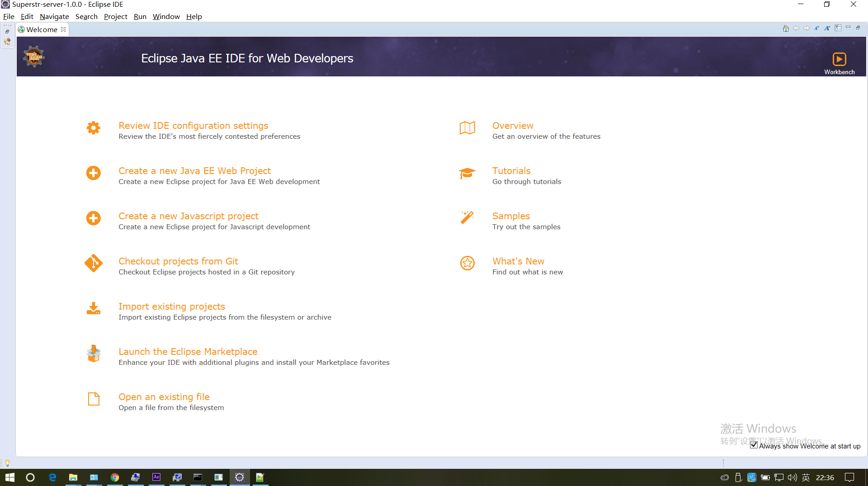The image size is (868, 486).
Task: Open the Edit menu
Action: click(x=27, y=16)
